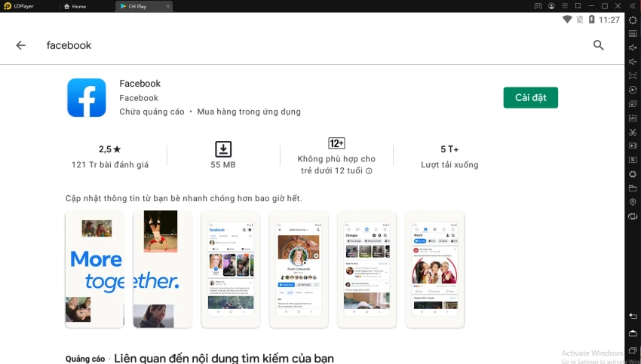Click the shake device icon

[633, 216]
